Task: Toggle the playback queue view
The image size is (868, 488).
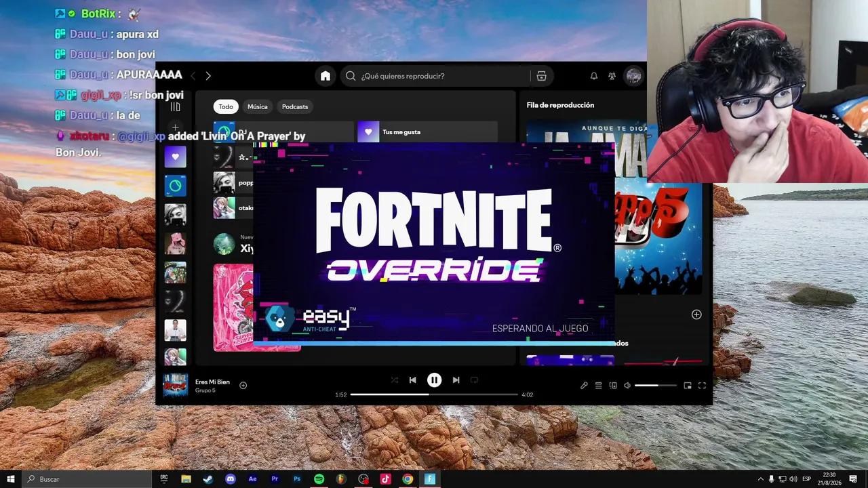Action: pos(598,386)
